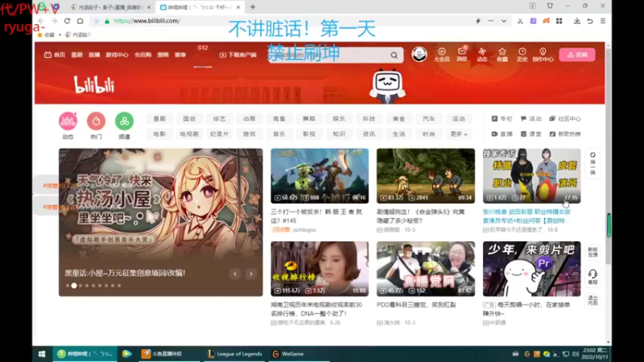Click the search magnifier icon
The width and height of the screenshot is (644, 362).
coord(394,55)
